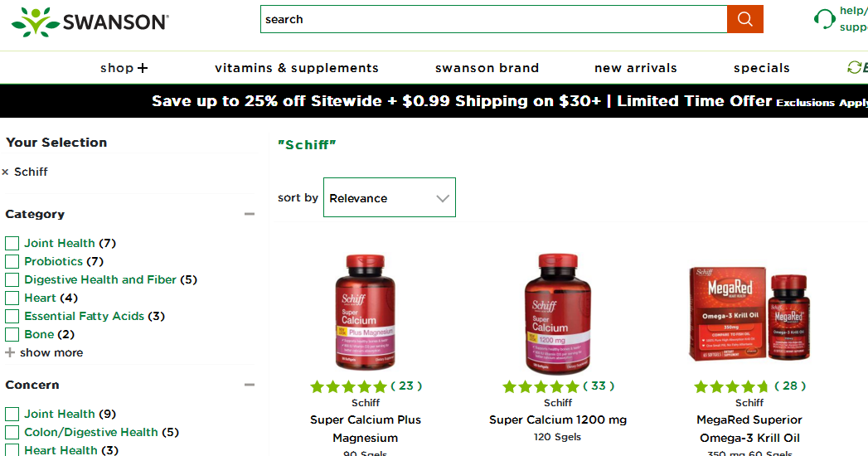This screenshot has width=868, height=456.
Task: Open the sort by Relevance dropdown
Action: point(389,198)
